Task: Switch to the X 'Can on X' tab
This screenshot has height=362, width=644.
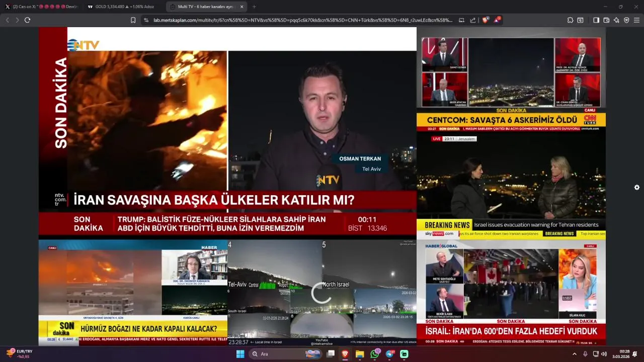Action: [x=41, y=7]
